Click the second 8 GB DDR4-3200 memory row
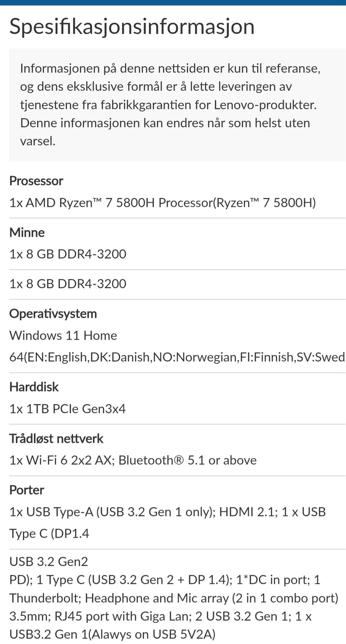 pyautogui.click(x=68, y=284)
